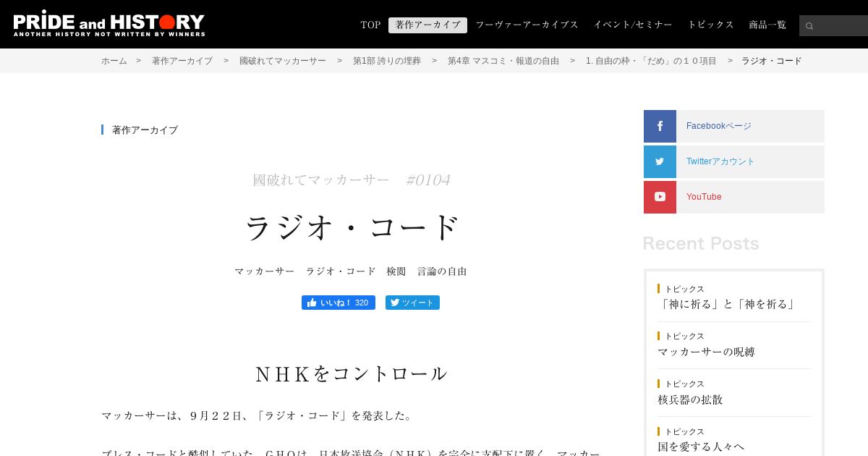
Task: Focus the header search field
Action: (833, 26)
